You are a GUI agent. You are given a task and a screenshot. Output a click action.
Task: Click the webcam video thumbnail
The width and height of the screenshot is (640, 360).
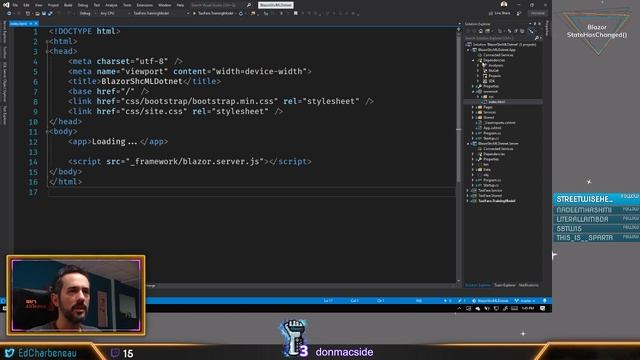76,296
